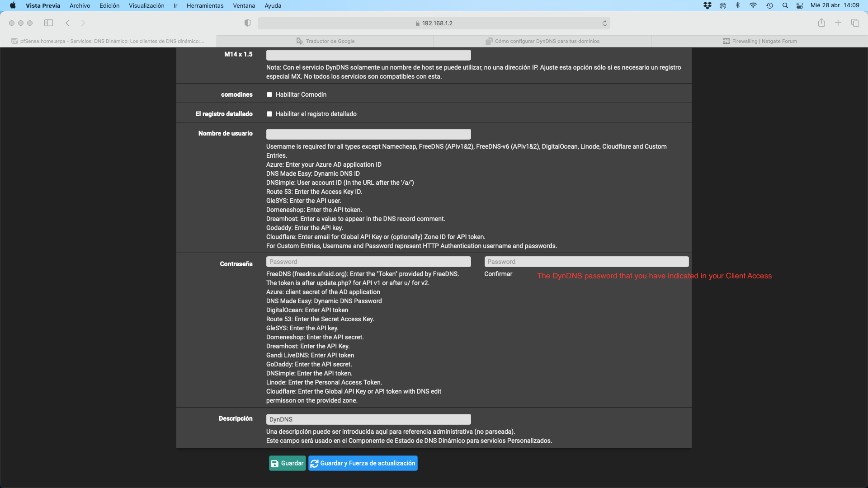The image size is (868, 488).
Task: Click the refresh icon on Guardar y Fuerza
Action: (314, 464)
